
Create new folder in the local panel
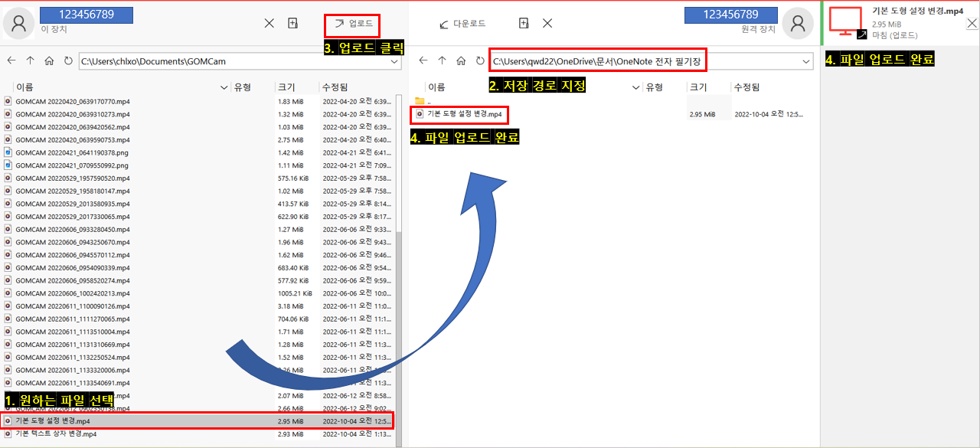pos(292,24)
